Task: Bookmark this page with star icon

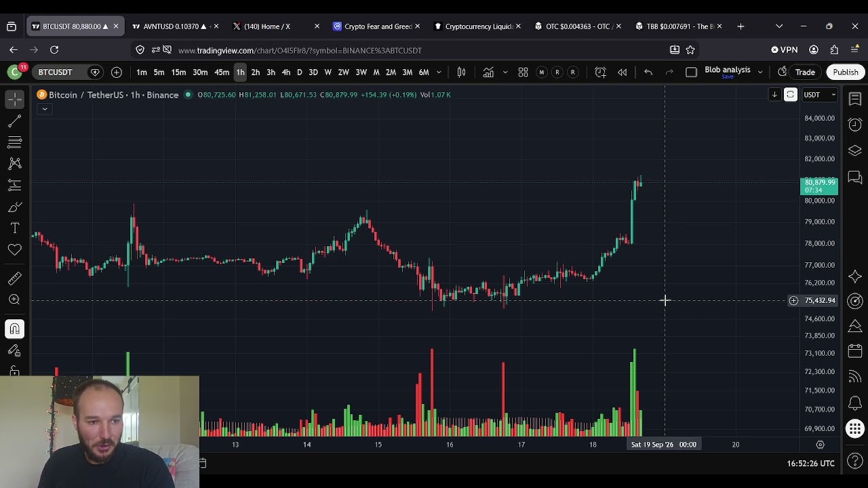Action: click(x=690, y=49)
